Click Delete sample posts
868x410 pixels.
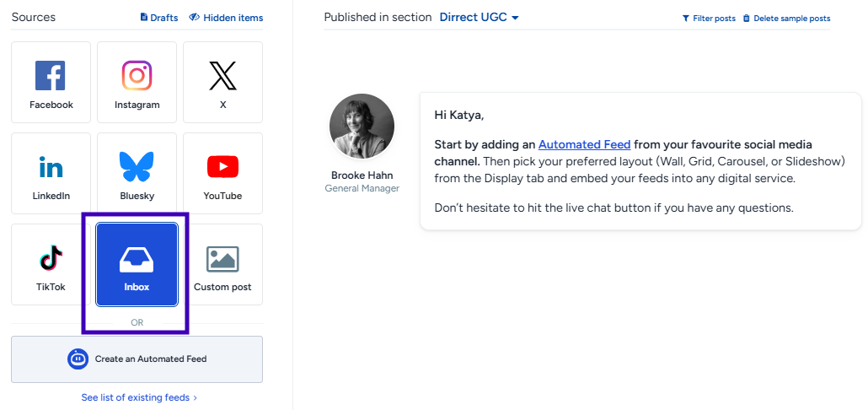786,19
